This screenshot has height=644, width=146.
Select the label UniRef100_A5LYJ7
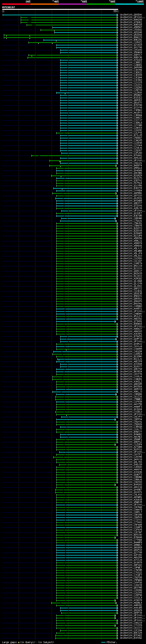coord(131,249)
